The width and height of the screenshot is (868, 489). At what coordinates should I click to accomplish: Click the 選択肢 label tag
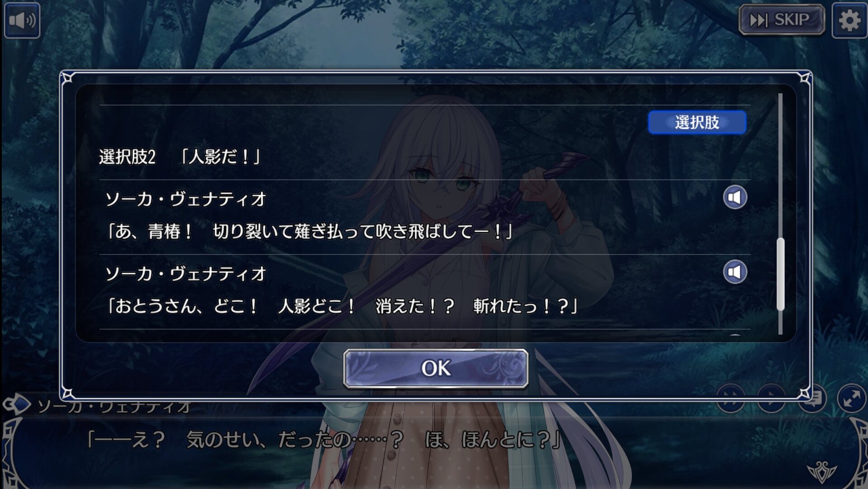point(697,122)
